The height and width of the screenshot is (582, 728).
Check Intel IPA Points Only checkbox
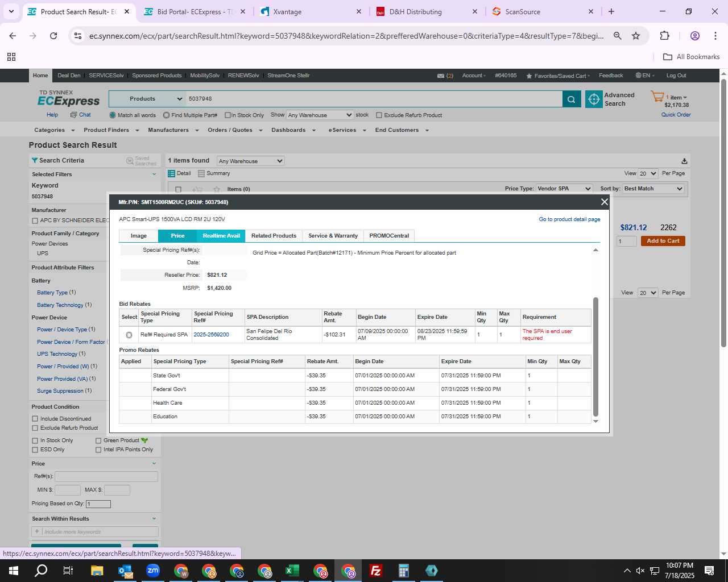[x=98, y=450]
